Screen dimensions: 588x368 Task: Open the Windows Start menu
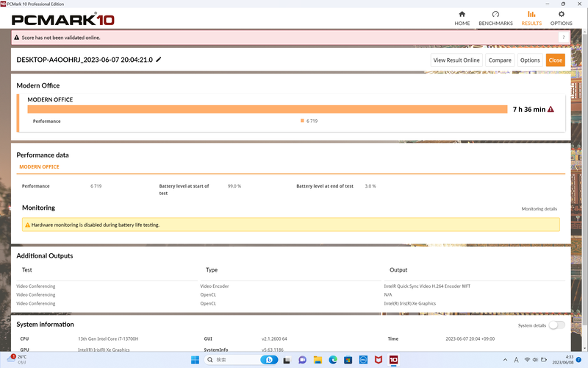click(x=195, y=360)
